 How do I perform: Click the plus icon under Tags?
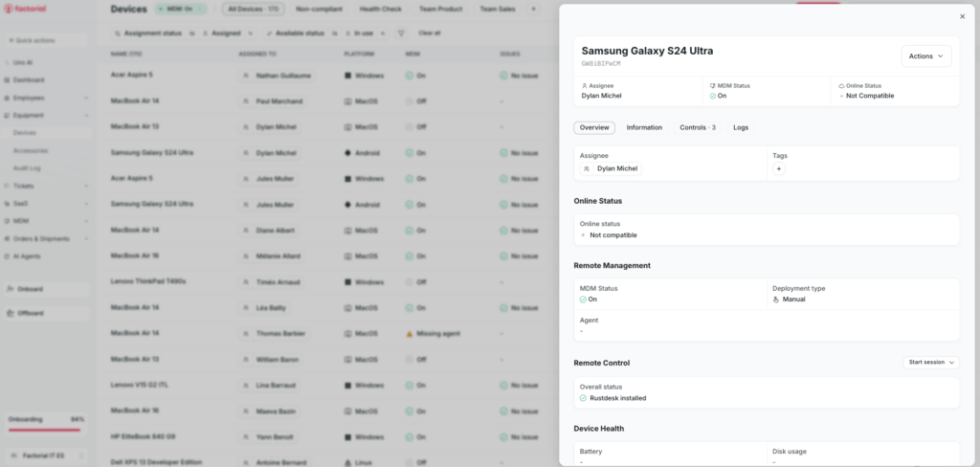(x=778, y=168)
